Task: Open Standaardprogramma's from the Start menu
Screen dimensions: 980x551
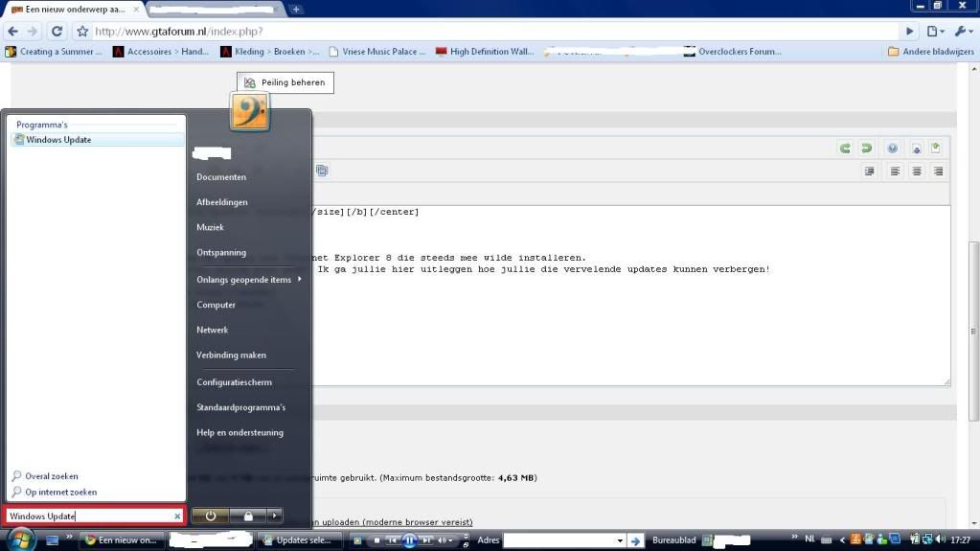Action: pyautogui.click(x=240, y=407)
